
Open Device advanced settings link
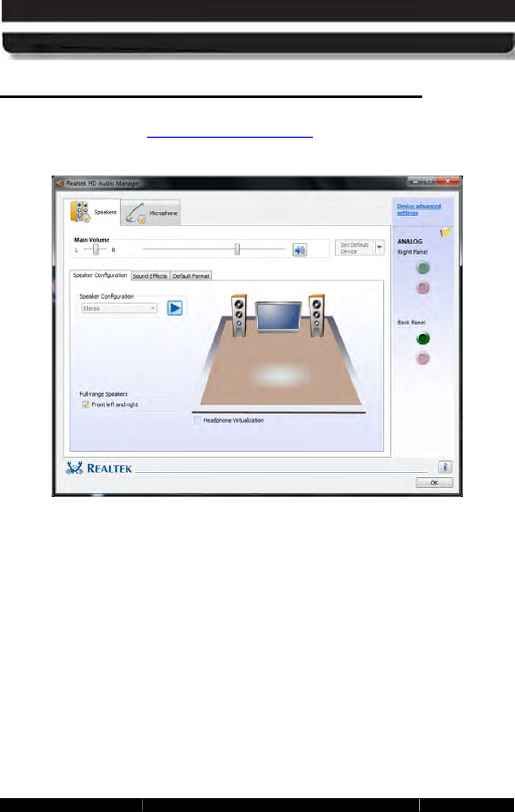click(x=418, y=209)
